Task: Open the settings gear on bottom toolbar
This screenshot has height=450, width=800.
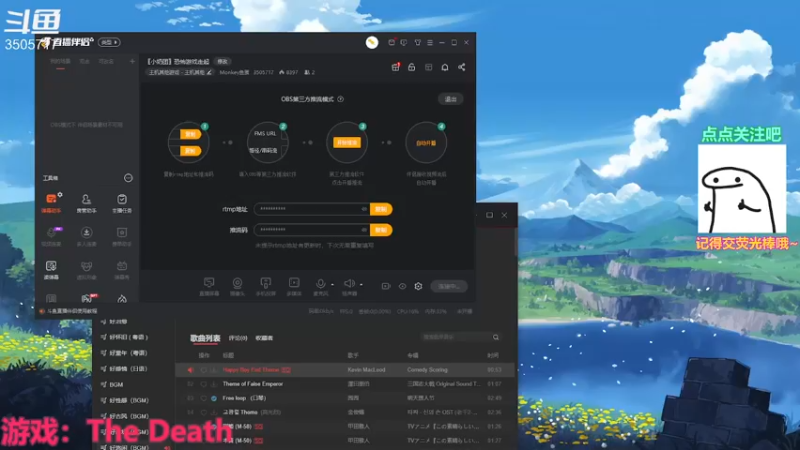Action: [x=418, y=286]
